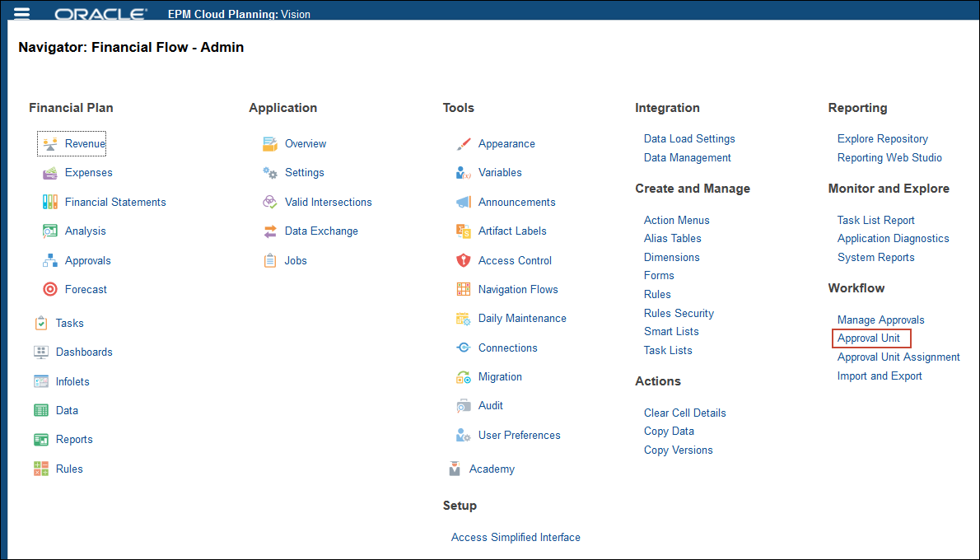This screenshot has width=980, height=560.
Task: Open Access Simplified Interface link
Action: [x=516, y=537]
